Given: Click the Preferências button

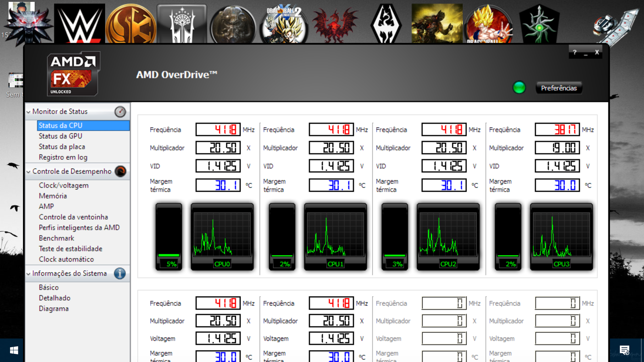Looking at the screenshot, I should [x=559, y=88].
